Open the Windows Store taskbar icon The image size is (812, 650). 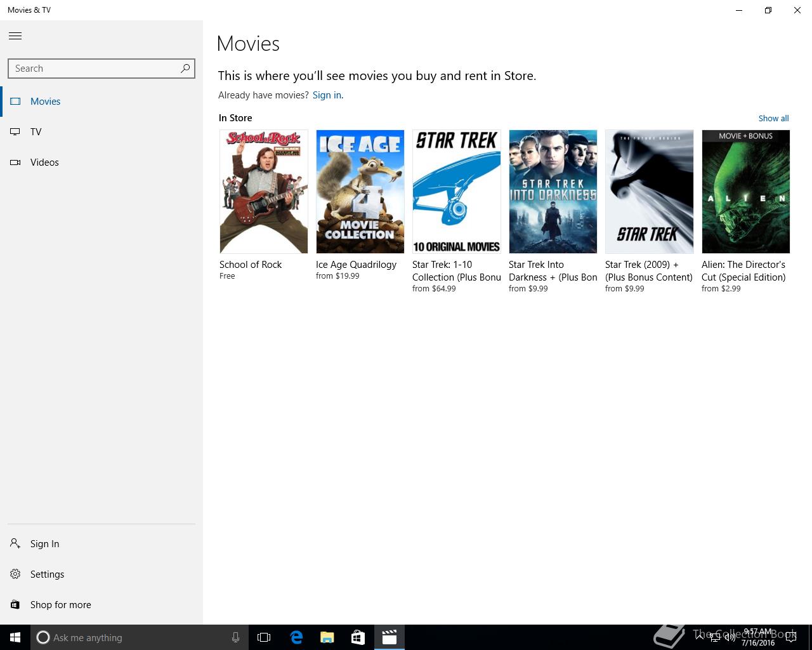pyautogui.click(x=358, y=637)
